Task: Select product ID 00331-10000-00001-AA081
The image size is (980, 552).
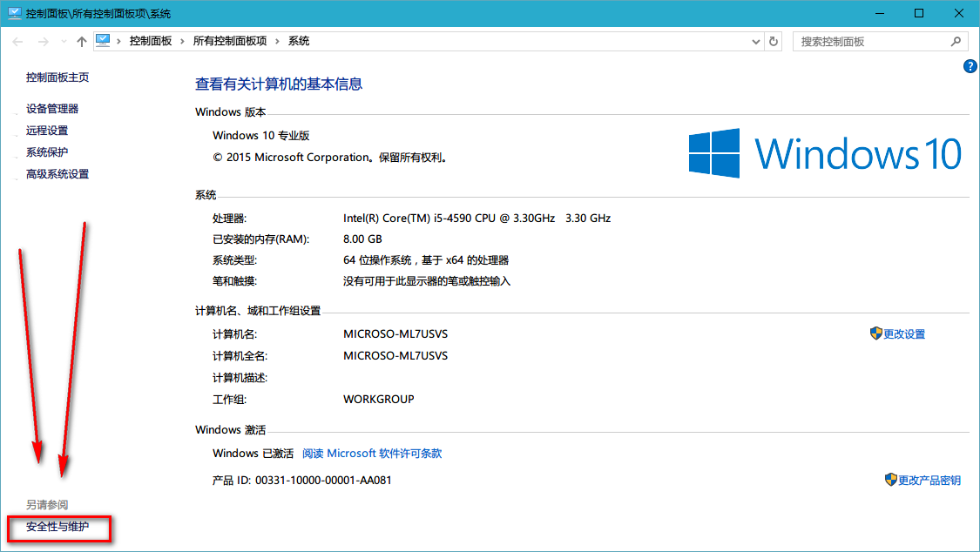Action: 323,481
